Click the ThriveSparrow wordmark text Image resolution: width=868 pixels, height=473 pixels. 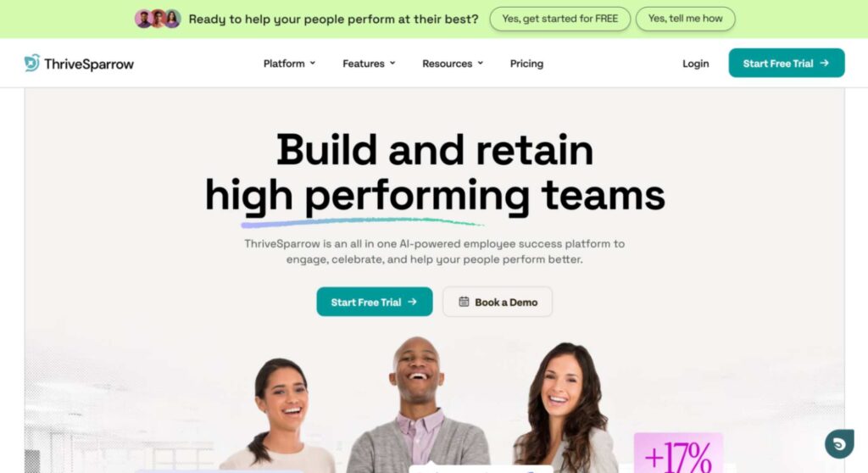[88, 64]
